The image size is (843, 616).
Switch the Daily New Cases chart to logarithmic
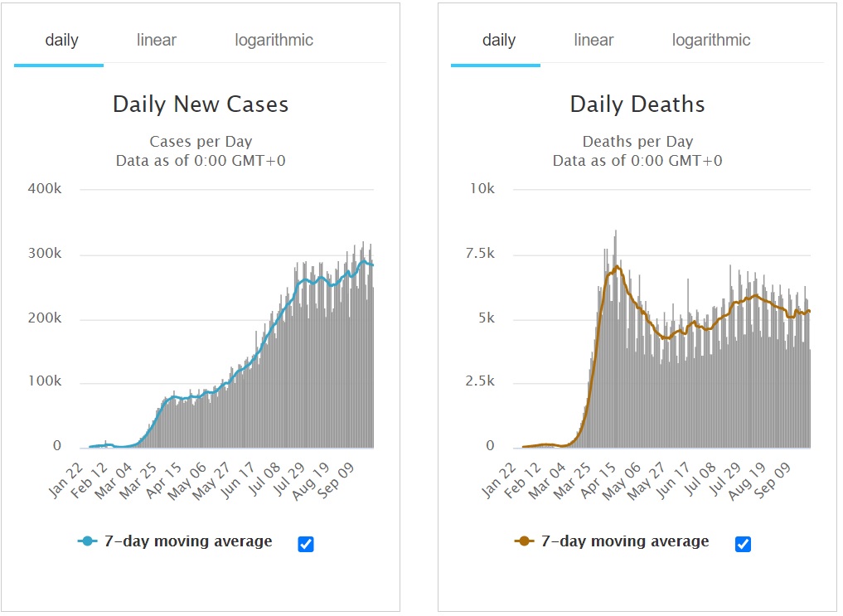pos(274,41)
